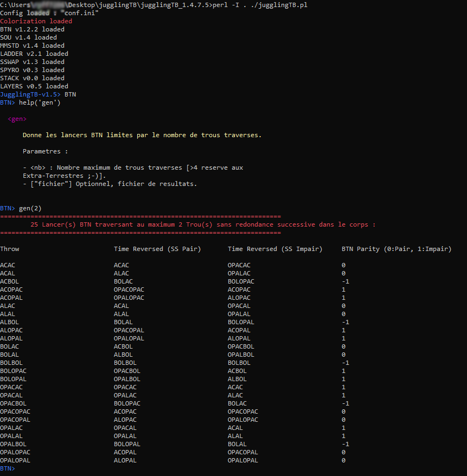Image resolution: width=467 pixels, height=476 pixels.
Task: Click OPACOPAL in the SS Pair column
Action: 129,330
